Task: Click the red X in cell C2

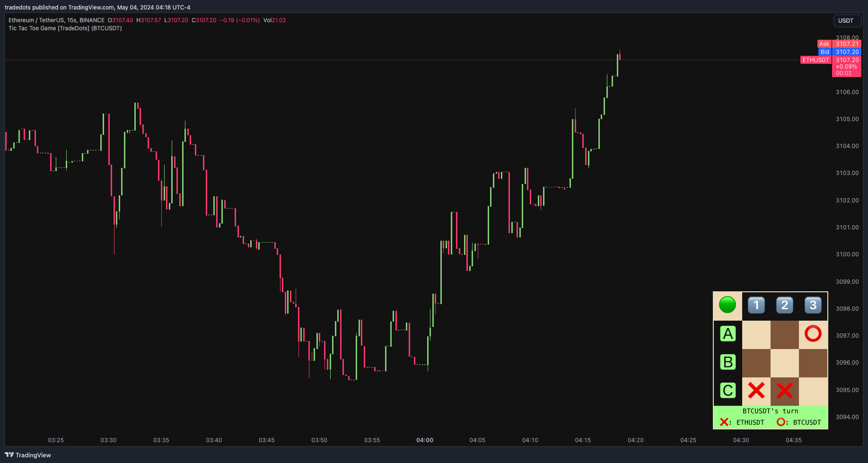Action: point(785,391)
